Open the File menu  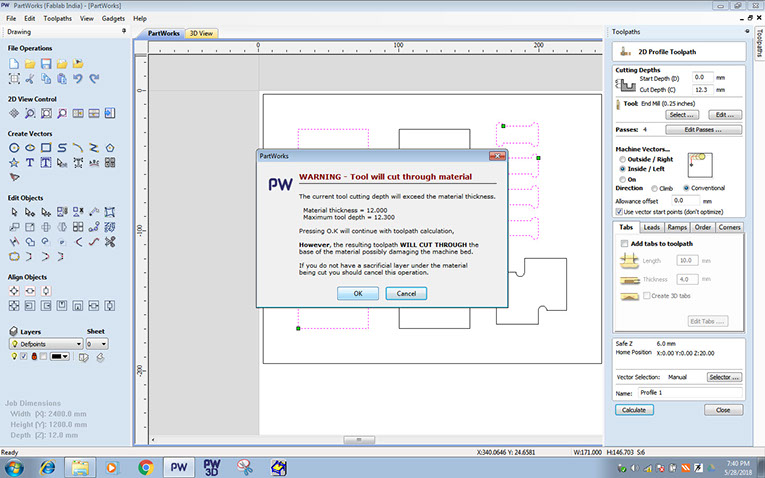pos(11,19)
